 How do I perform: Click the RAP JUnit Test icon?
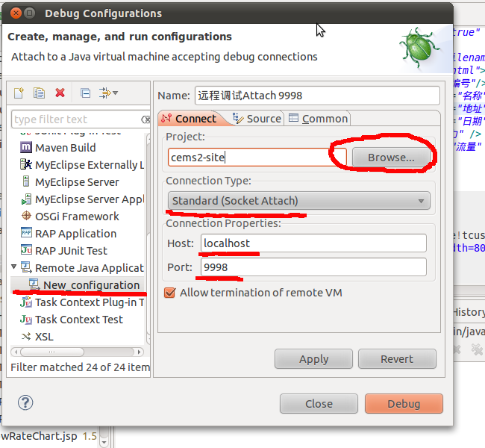click(x=26, y=249)
